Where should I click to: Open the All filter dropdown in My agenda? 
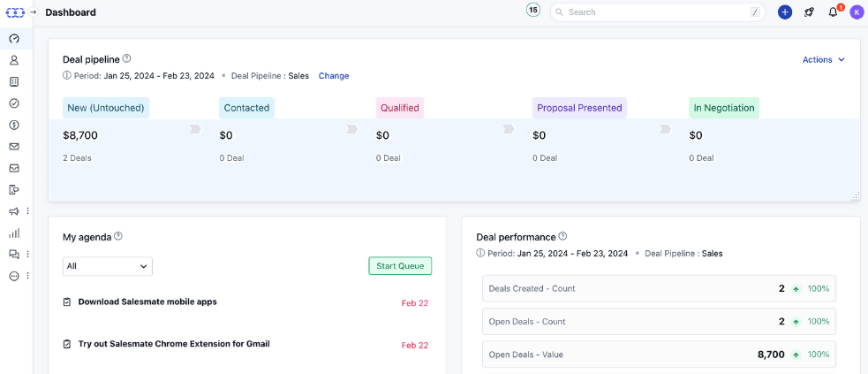tap(108, 266)
